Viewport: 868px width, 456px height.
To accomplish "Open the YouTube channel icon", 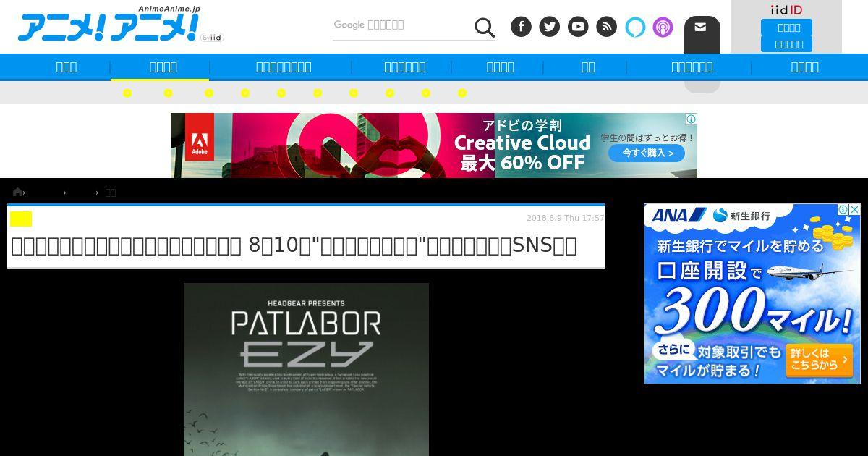I will tap(578, 27).
